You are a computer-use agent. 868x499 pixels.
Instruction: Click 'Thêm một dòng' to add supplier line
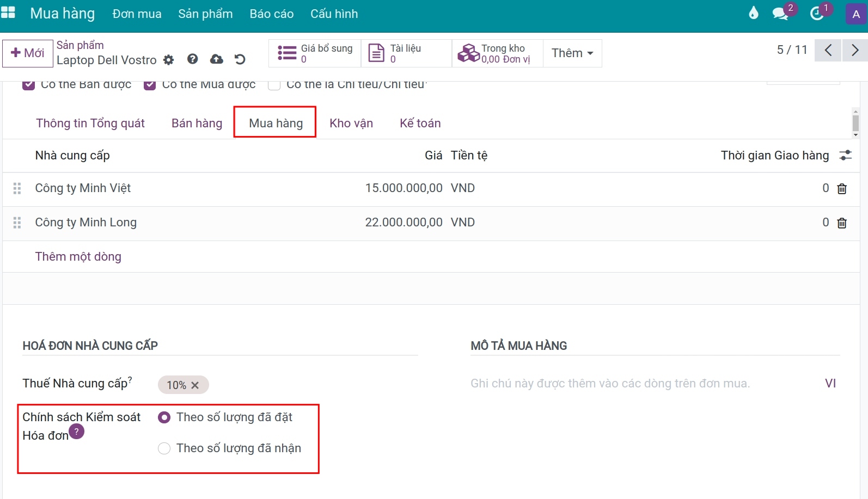[x=78, y=257]
